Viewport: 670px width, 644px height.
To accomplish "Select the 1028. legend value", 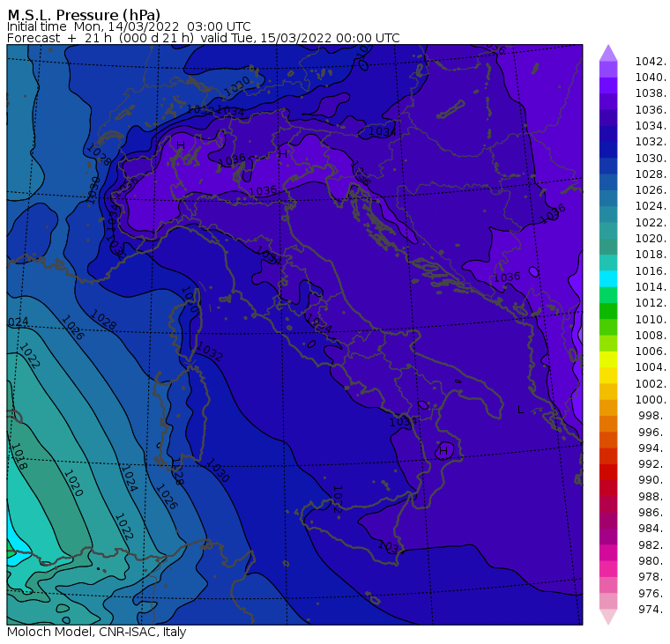I will (x=651, y=174).
